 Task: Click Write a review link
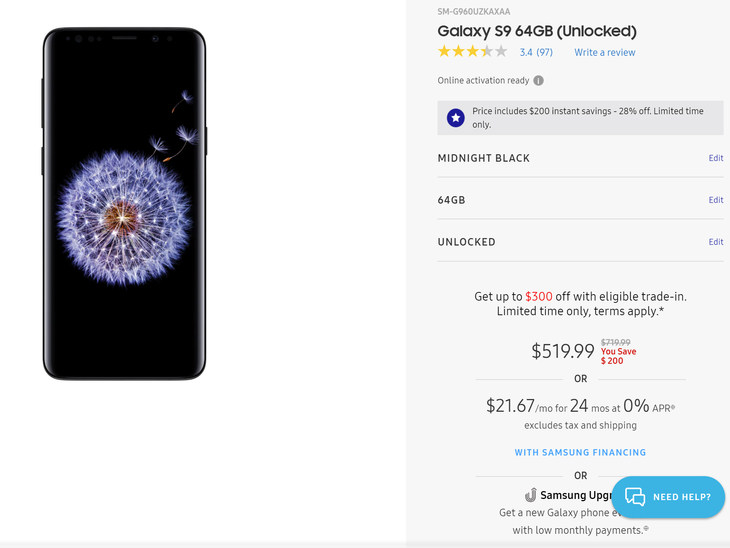point(604,52)
